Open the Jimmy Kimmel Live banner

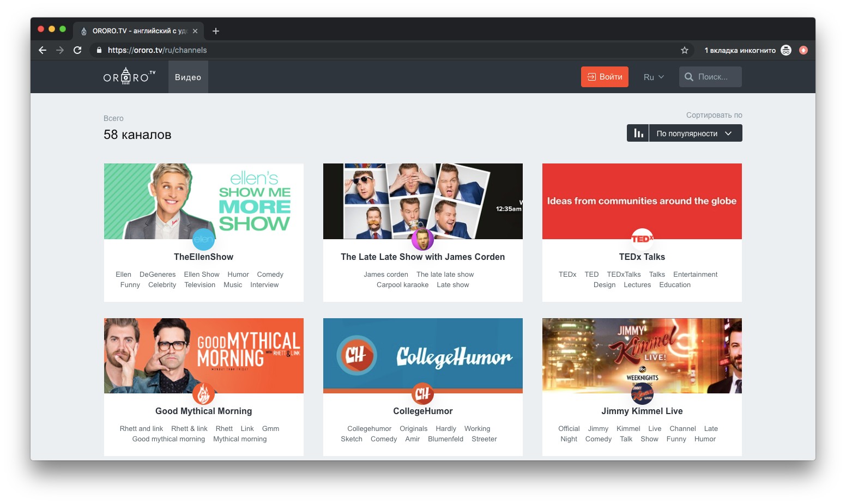tap(642, 356)
